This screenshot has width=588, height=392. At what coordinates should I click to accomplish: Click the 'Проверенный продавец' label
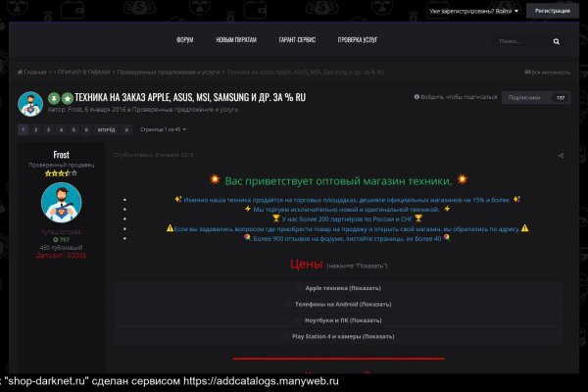[x=61, y=165]
